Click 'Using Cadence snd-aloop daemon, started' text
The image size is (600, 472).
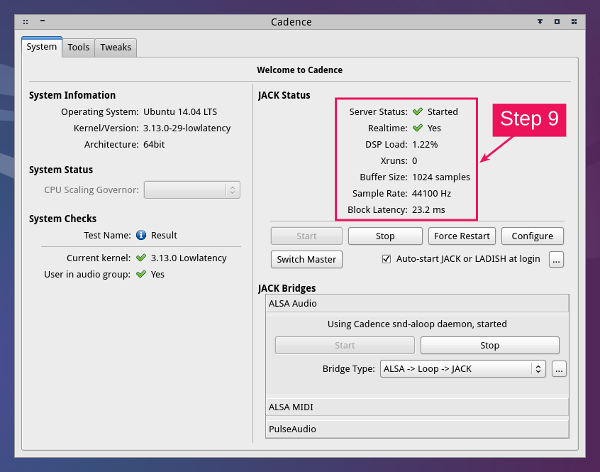(x=417, y=324)
